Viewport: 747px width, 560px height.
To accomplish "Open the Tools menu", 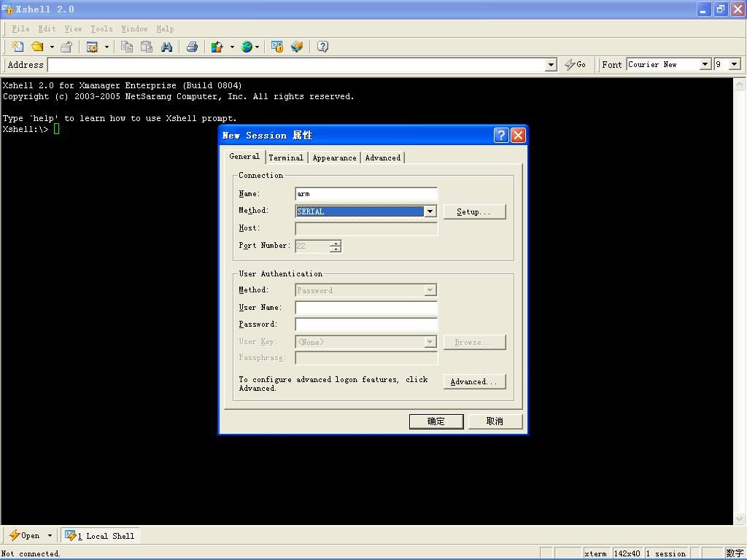I will pos(101,28).
